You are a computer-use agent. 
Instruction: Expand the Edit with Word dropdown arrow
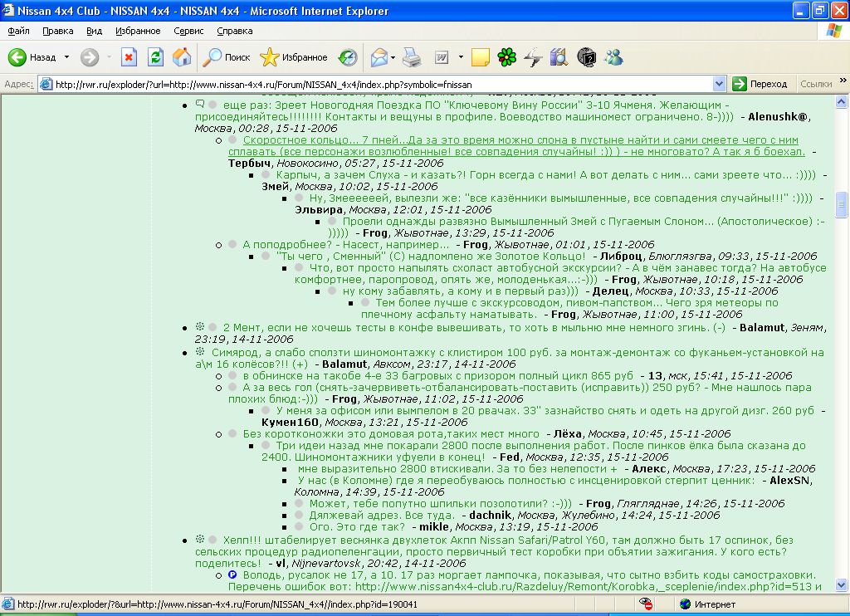click(x=461, y=57)
